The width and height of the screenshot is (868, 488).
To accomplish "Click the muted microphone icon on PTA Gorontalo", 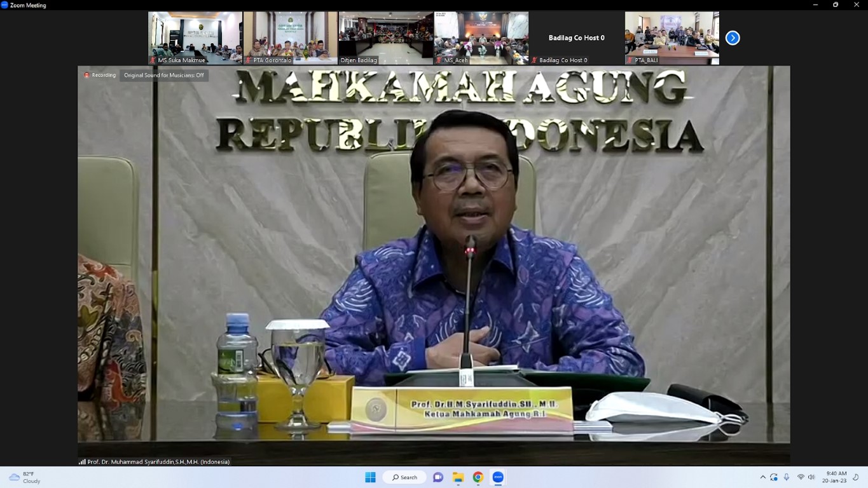I will point(249,60).
